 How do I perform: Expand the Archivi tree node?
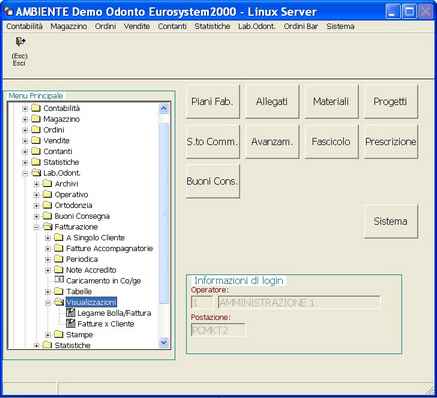coord(36,184)
